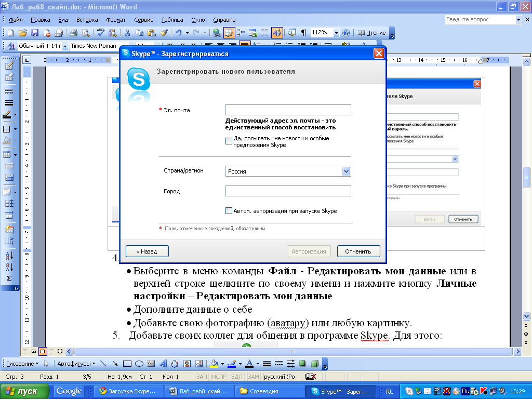Cut selection with the scissors icon
The image size is (532, 399).
(127, 33)
